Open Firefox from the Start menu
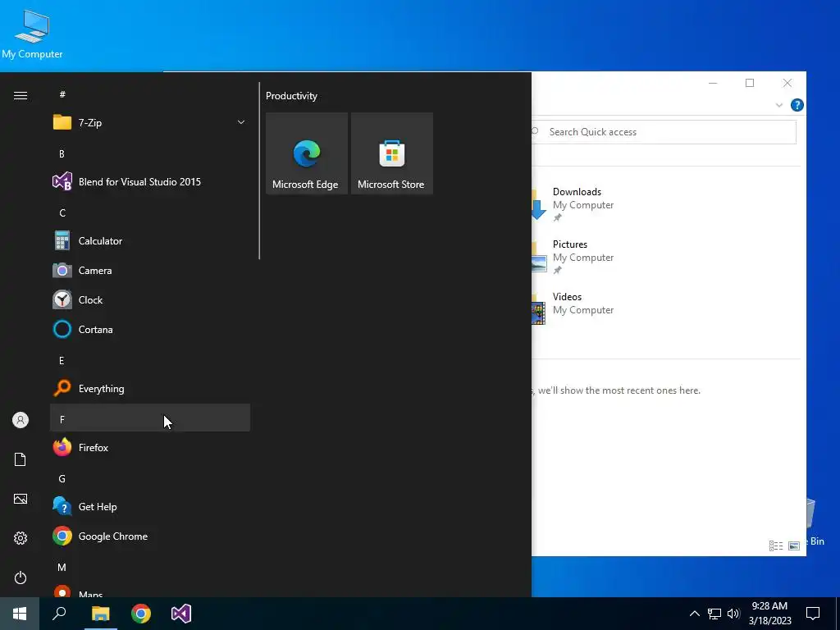Viewport: 840px width, 630px height. (151, 447)
